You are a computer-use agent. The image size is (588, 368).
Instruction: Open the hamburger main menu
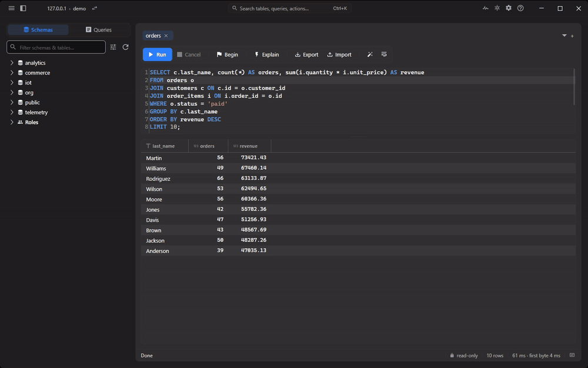click(12, 8)
